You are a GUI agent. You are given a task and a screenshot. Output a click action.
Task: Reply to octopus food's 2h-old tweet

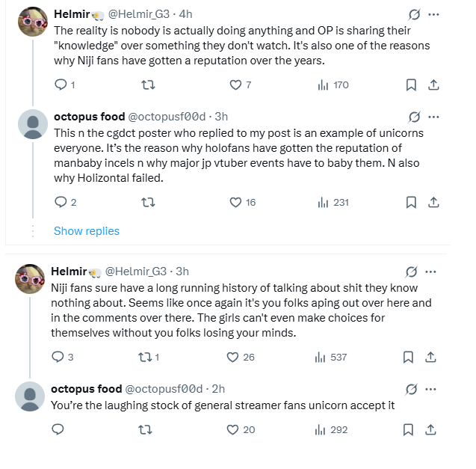click(x=58, y=429)
